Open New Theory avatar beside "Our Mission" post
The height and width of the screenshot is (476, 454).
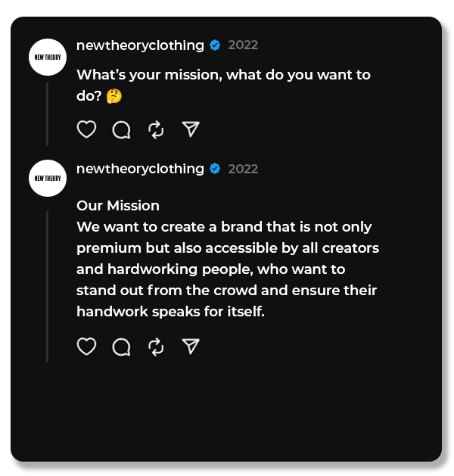(x=48, y=179)
